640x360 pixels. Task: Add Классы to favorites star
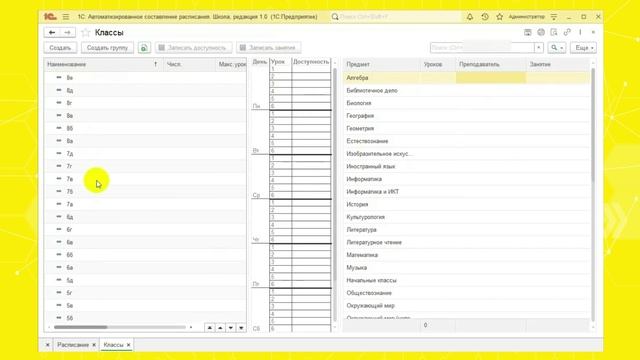[85, 32]
